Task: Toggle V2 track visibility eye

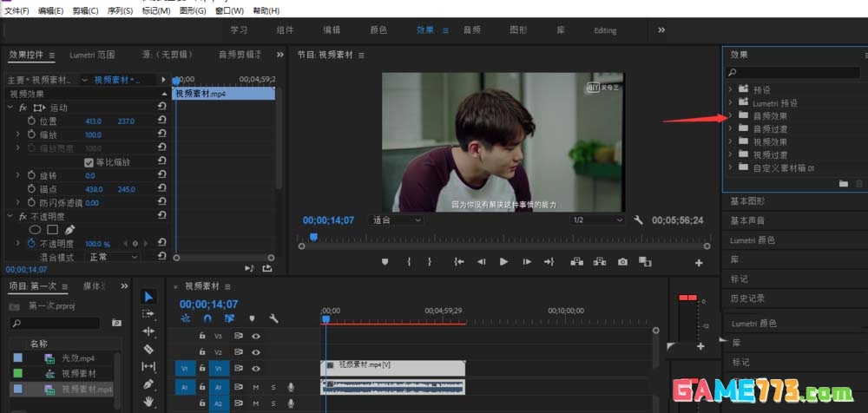Action: click(256, 352)
